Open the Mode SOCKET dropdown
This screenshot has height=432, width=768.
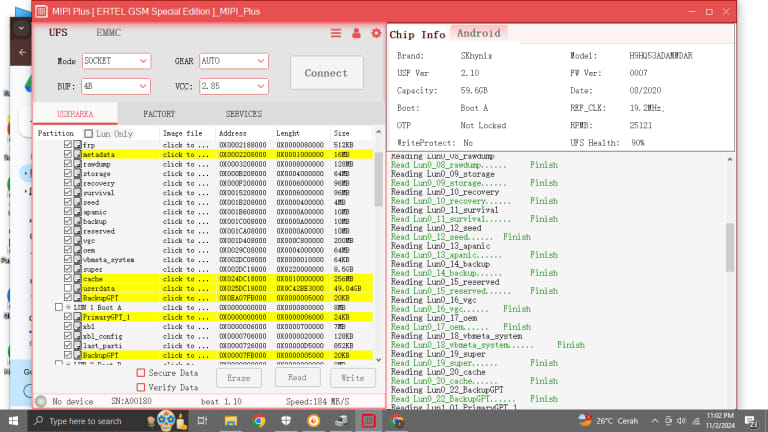coord(116,61)
